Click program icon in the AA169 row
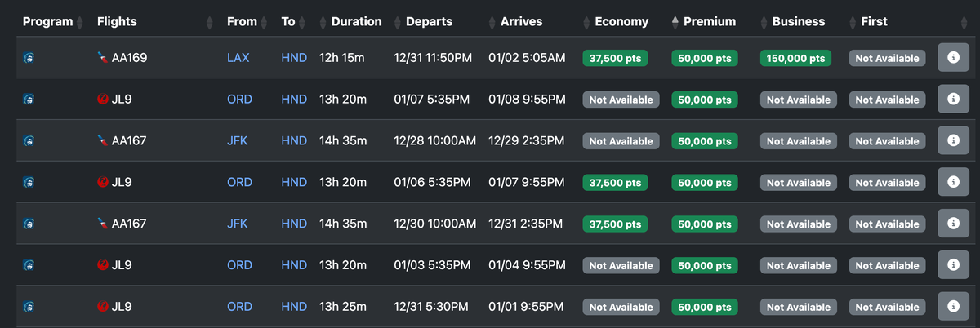 click(29, 58)
